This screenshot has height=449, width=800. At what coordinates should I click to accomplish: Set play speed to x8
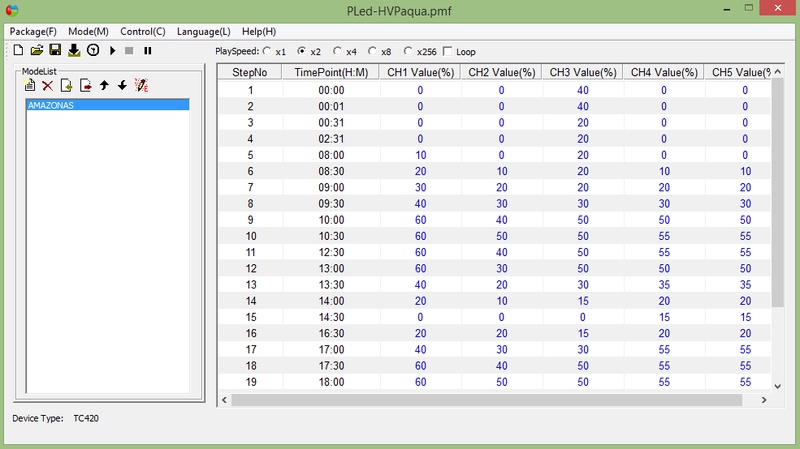[373, 51]
